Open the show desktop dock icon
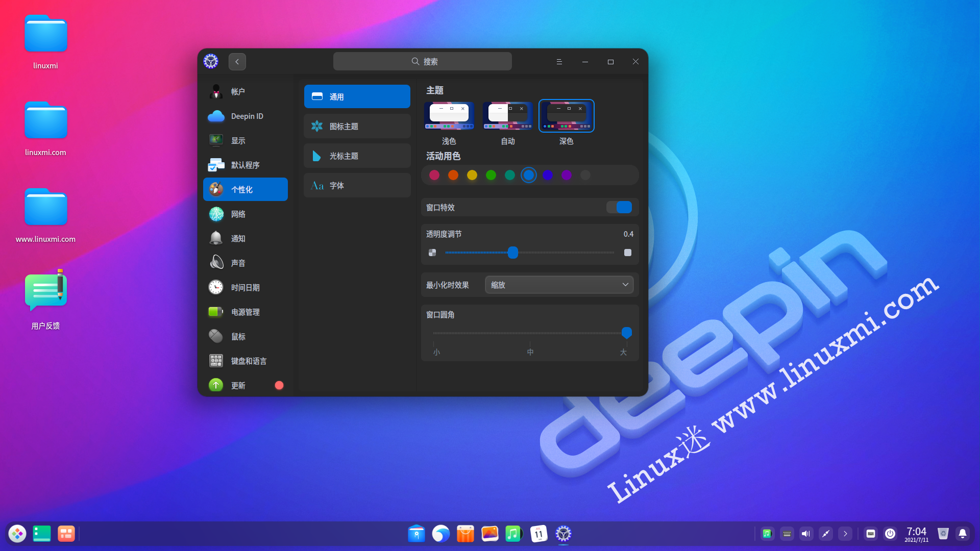The image size is (980, 551). coord(42,534)
